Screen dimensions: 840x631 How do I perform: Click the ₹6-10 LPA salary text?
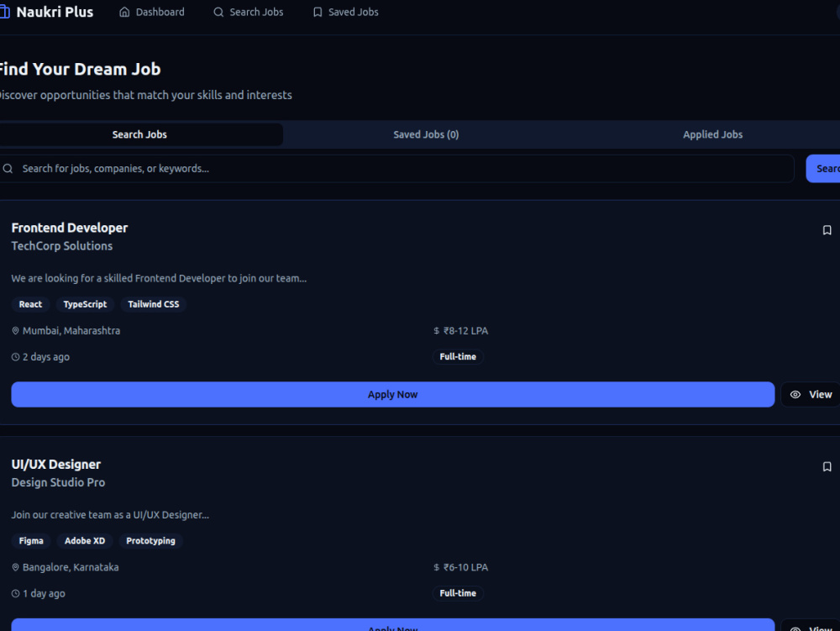tap(465, 568)
